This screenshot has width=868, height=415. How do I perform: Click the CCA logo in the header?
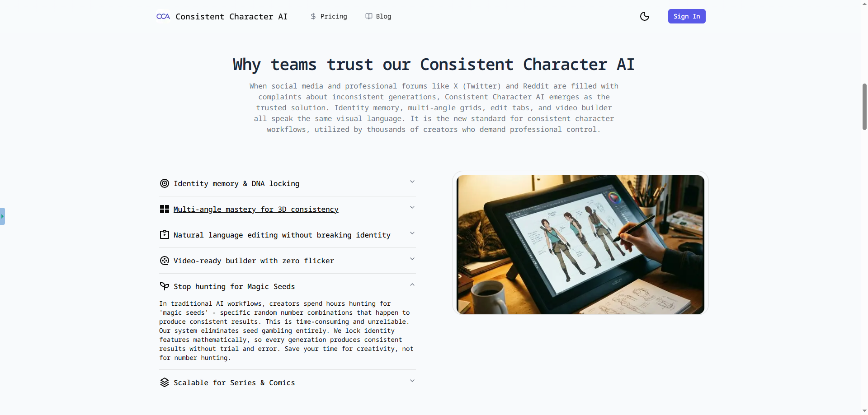[x=163, y=16]
